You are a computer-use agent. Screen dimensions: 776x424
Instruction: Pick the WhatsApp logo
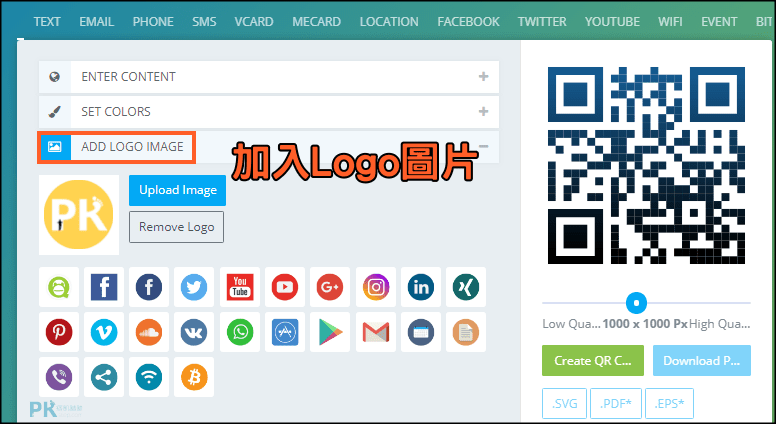coord(240,332)
